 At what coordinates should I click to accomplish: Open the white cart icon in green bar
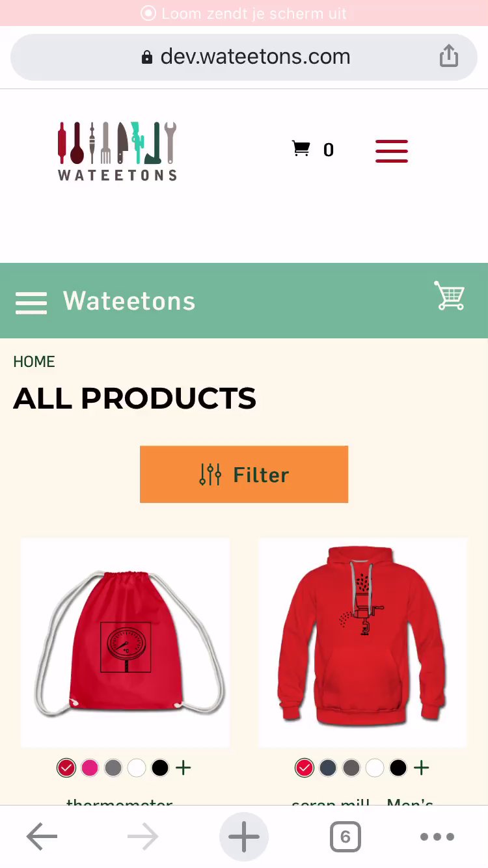click(x=450, y=295)
